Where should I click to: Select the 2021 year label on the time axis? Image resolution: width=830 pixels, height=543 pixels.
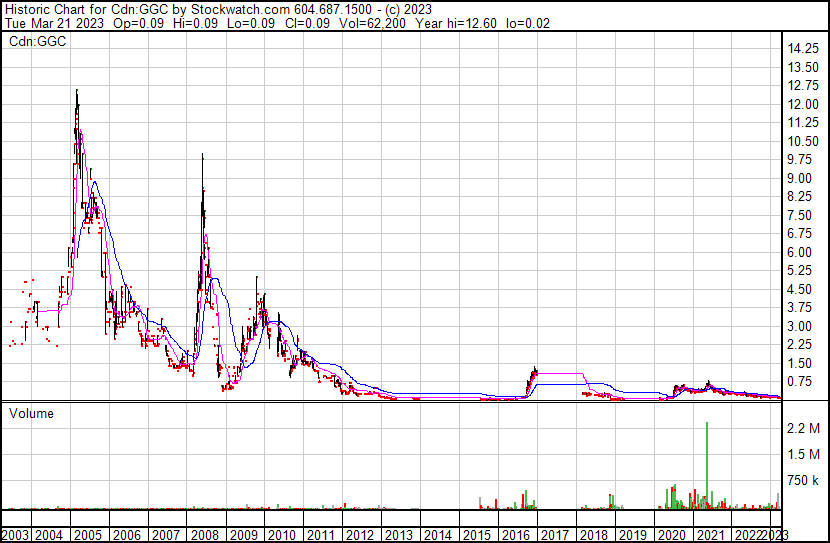(x=711, y=534)
